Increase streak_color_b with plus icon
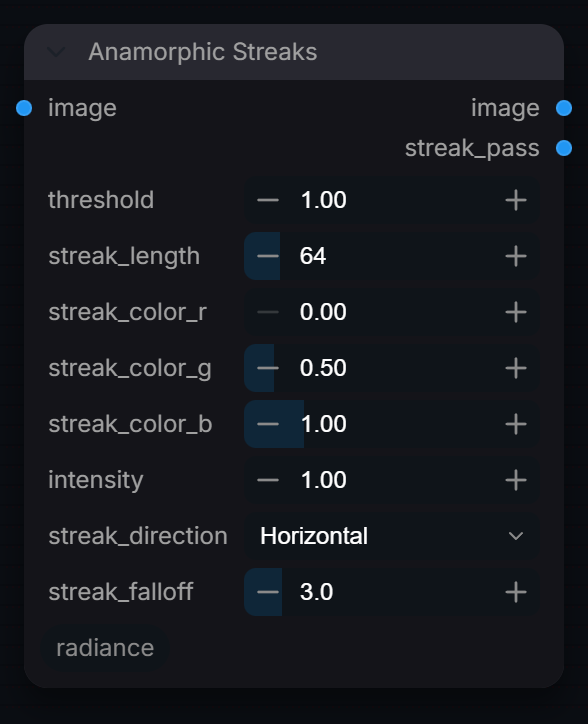 tap(516, 424)
